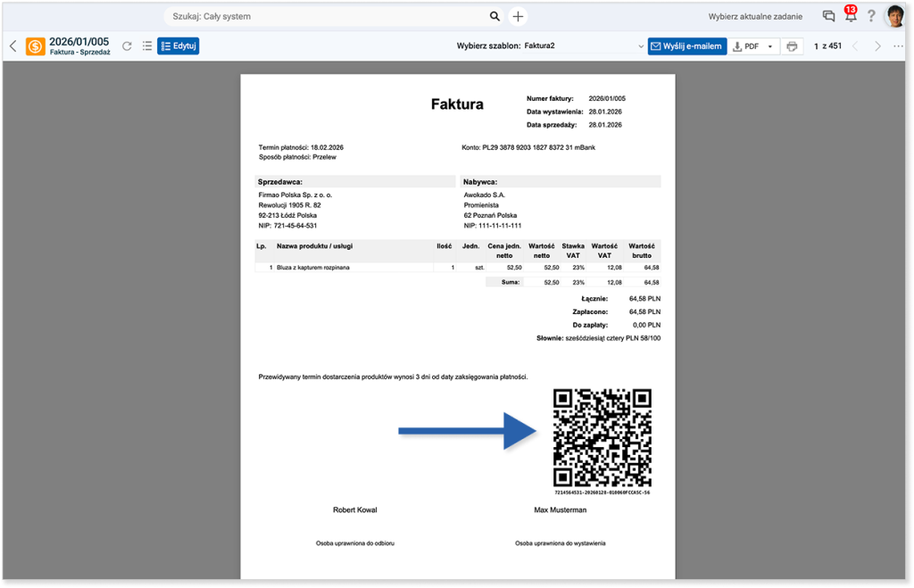Open the list view icon
The width and height of the screenshot is (914, 588).
click(146, 46)
